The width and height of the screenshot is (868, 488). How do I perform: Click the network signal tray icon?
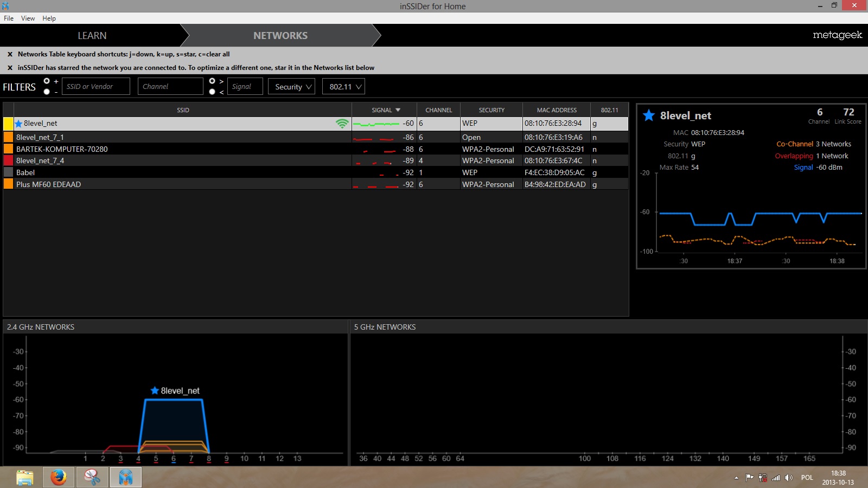[776, 478]
